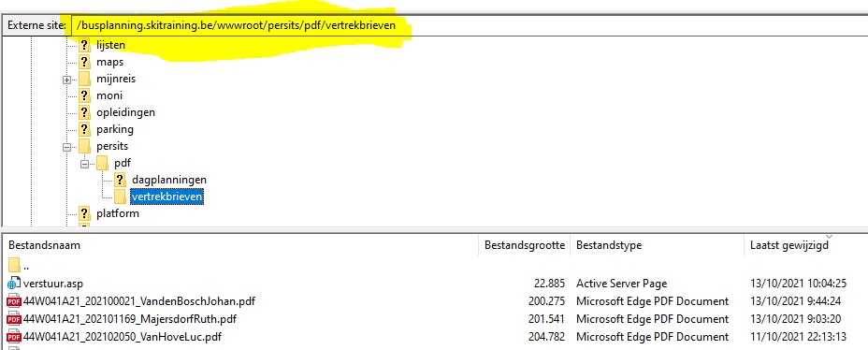Click the opleidingen question-mark folder icon
Screen dimensions: 868x350
(x=84, y=112)
